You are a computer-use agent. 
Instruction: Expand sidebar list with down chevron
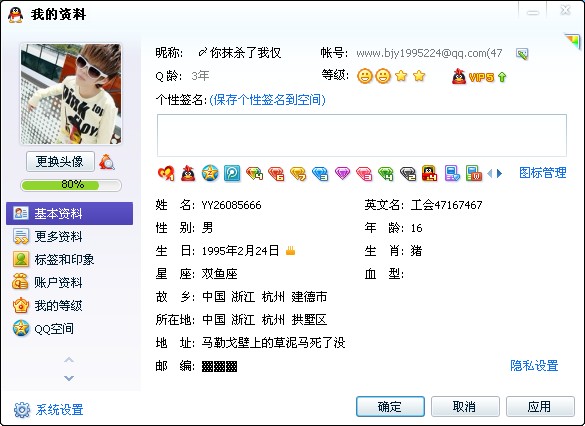point(69,378)
